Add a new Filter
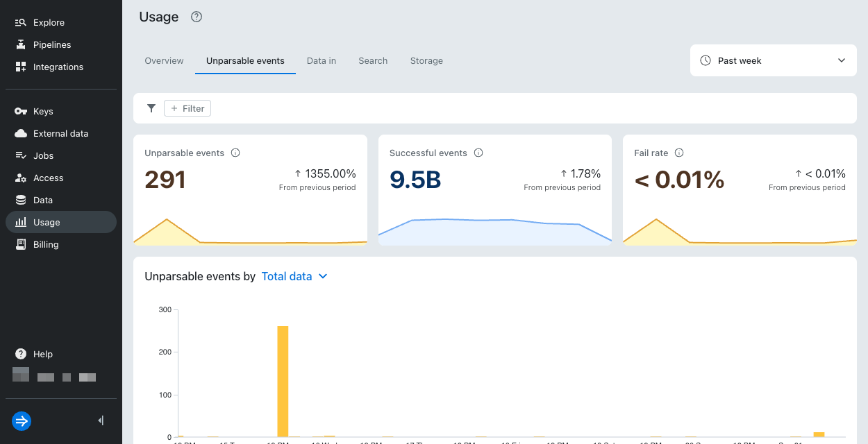This screenshot has height=444, width=868. click(187, 108)
